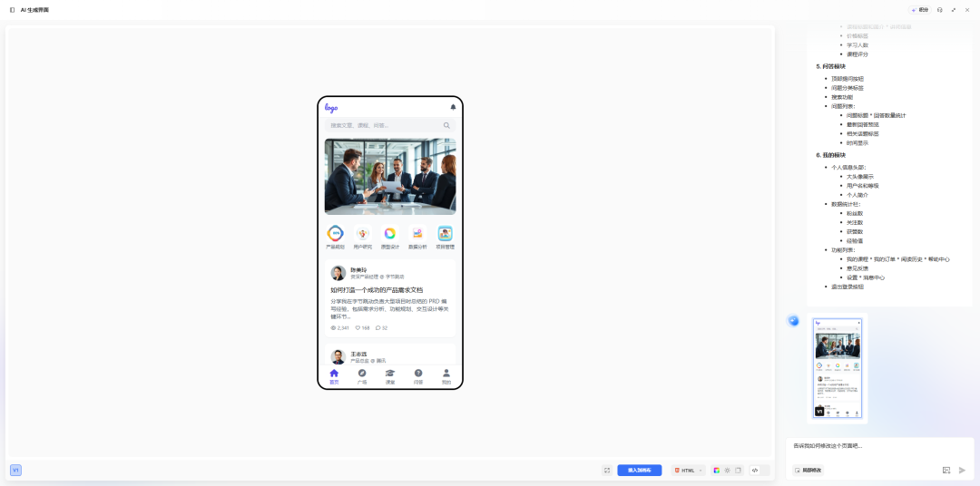Select the 数据分析 category icon

[417, 234]
